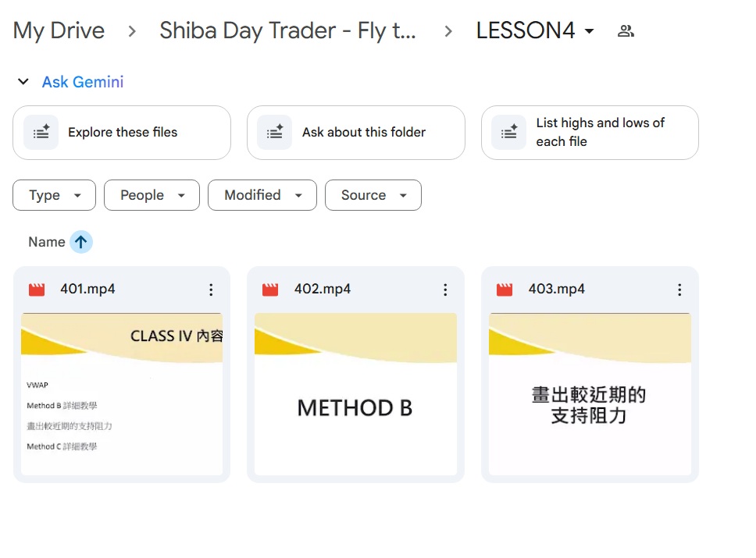Click the video file icon of 402.mp4
The width and height of the screenshot is (756, 558).
pyautogui.click(x=270, y=290)
